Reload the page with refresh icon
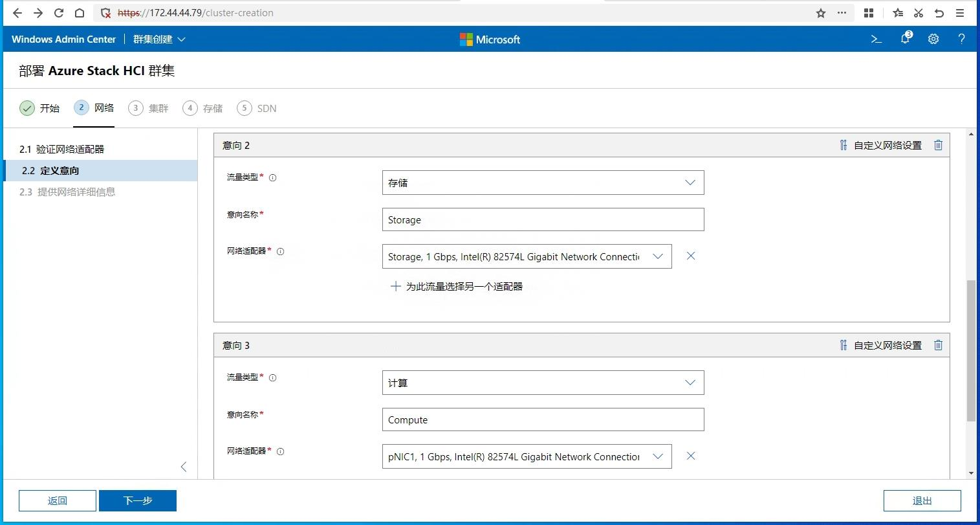This screenshot has width=980, height=525. coord(59,13)
